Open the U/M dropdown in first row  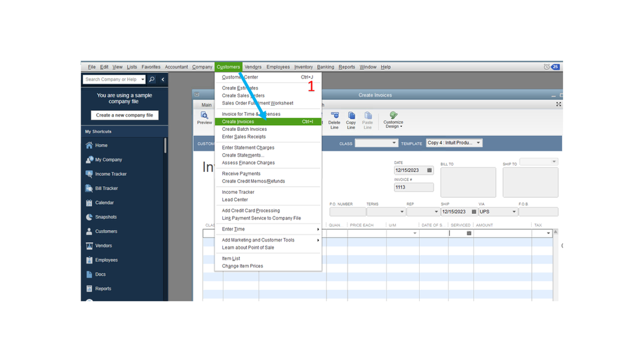point(415,233)
